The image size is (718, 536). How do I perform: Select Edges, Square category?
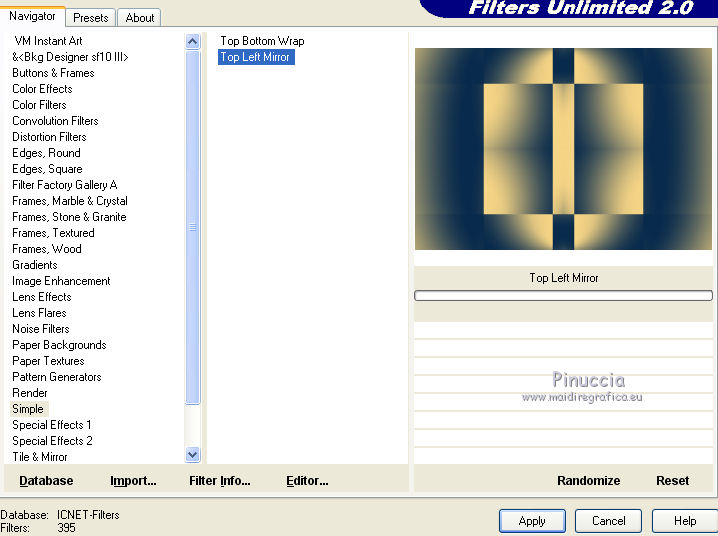pyautogui.click(x=47, y=169)
